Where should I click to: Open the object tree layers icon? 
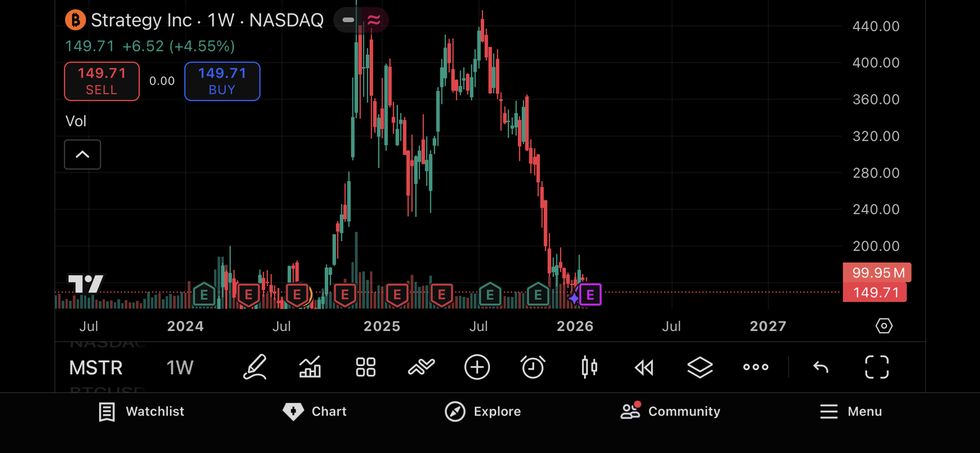coord(700,367)
